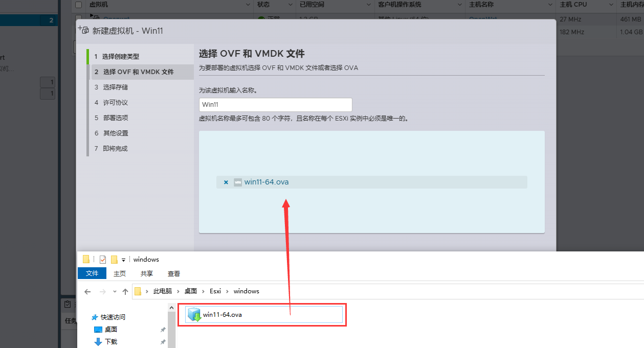Image resolution: width=644 pixels, height=348 pixels.
Task: Click the 182 MHz host CPU cell
Action: tap(572, 32)
